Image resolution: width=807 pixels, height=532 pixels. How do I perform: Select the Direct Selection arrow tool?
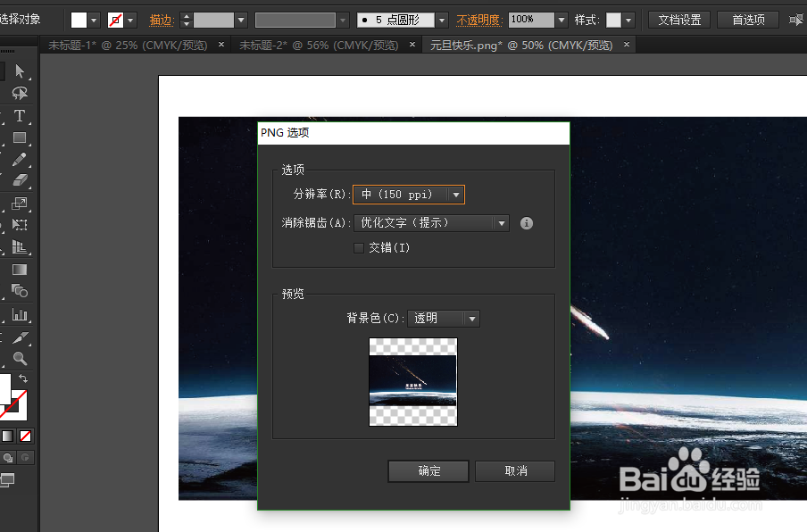pos(20,71)
